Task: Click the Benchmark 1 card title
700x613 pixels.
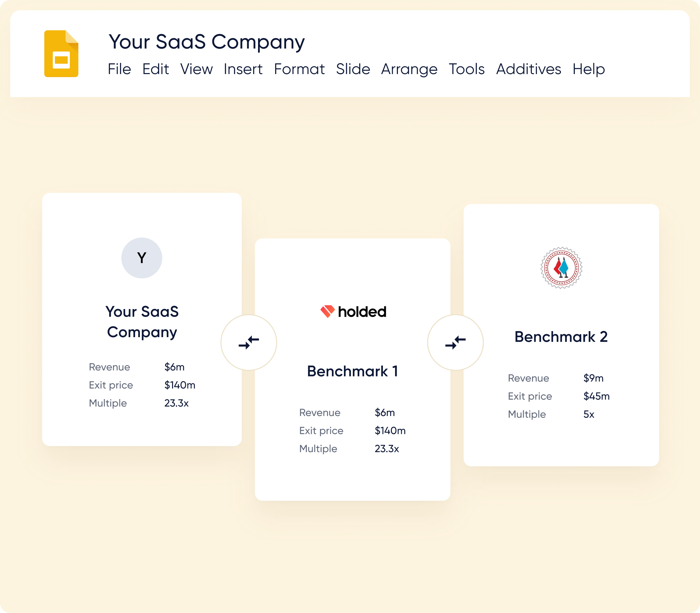Action: [353, 370]
